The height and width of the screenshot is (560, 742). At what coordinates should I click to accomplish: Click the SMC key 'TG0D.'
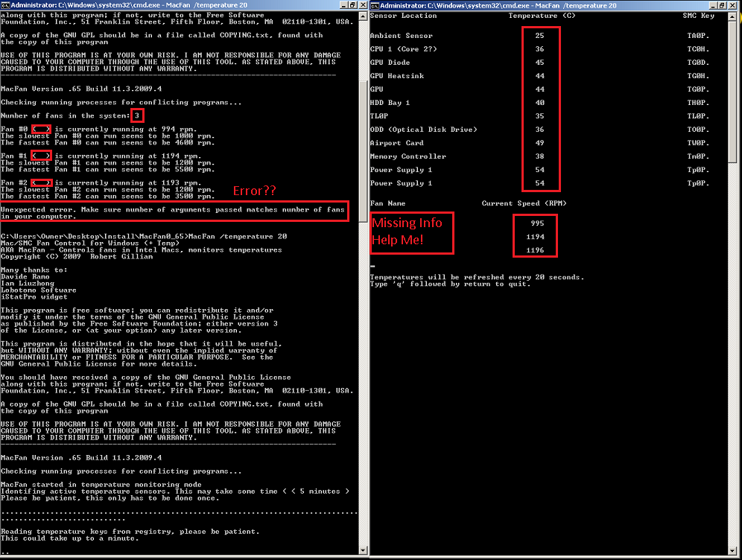click(x=698, y=63)
